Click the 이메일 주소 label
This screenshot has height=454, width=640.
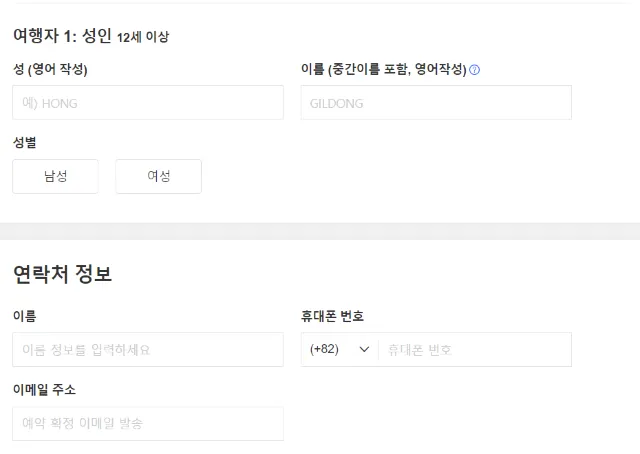[x=44, y=389]
